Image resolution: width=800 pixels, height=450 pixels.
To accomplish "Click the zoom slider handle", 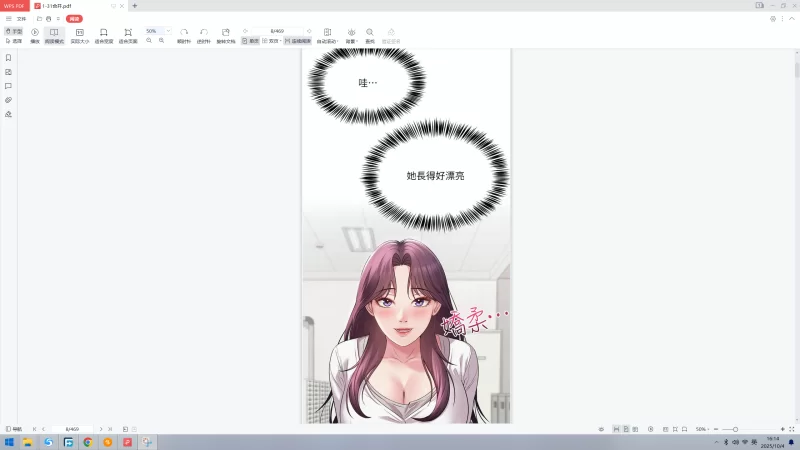I will pos(735,429).
